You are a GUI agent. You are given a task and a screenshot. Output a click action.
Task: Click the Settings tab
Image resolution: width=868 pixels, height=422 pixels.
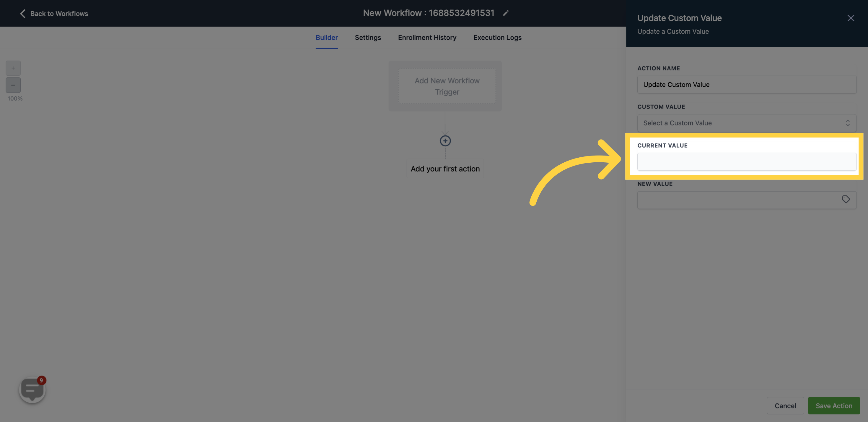click(x=368, y=37)
